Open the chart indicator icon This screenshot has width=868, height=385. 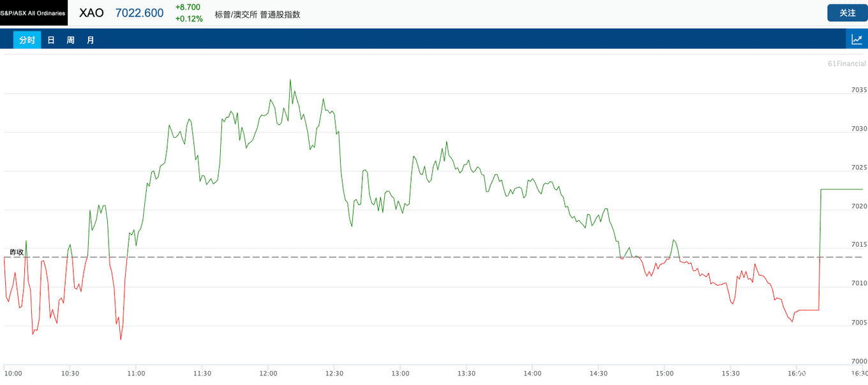point(857,40)
